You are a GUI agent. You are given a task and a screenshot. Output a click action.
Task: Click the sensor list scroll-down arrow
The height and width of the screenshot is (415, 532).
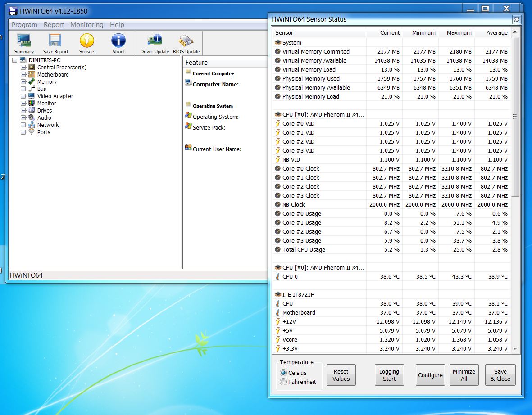pyautogui.click(x=515, y=348)
